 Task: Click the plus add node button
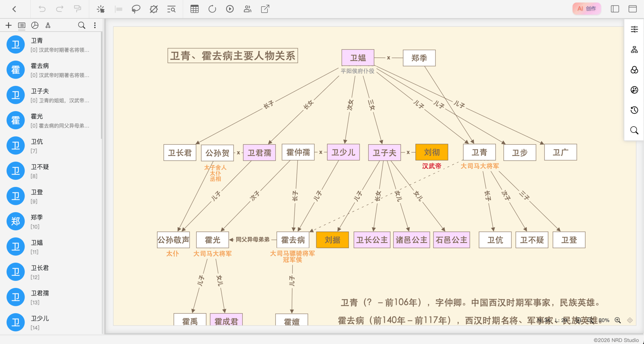pyautogui.click(x=8, y=25)
